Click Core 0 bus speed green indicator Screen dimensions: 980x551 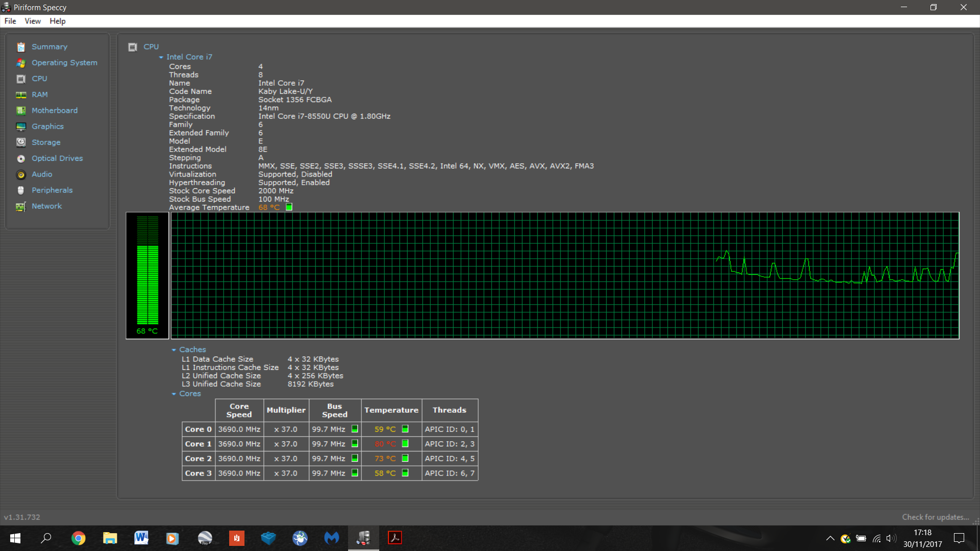pyautogui.click(x=355, y=429)
